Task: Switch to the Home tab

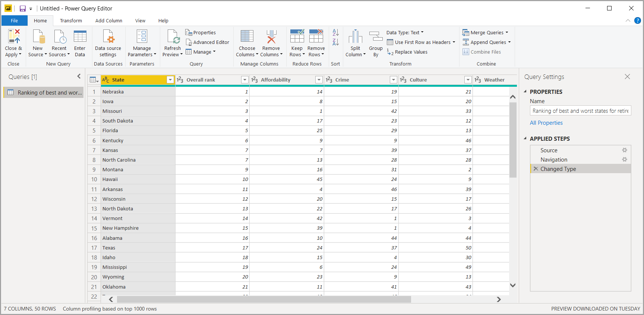Action: 40,21
